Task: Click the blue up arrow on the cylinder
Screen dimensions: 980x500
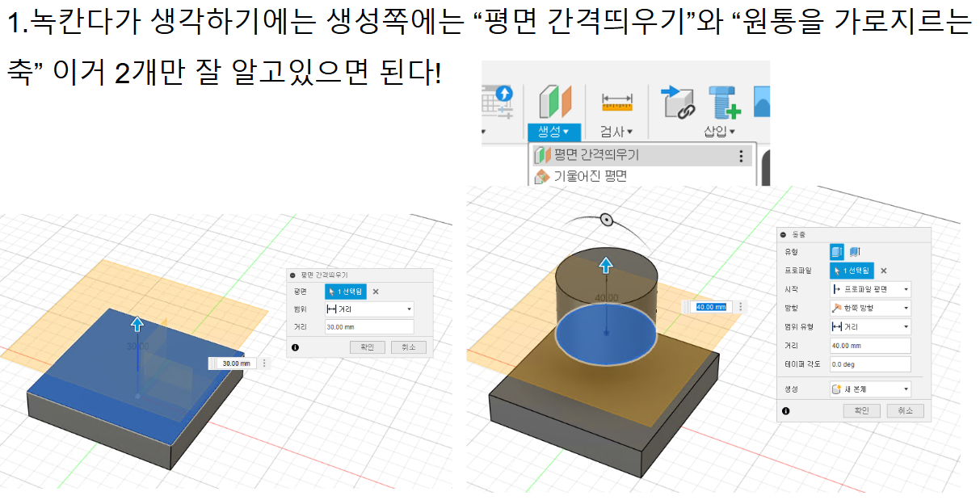Action: [x=605, y=266]
